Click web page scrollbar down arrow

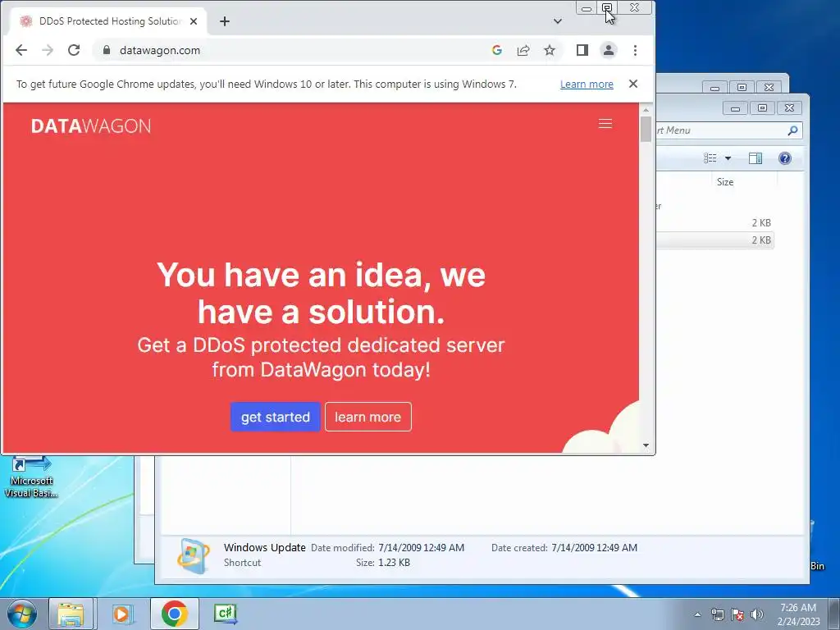(x=646, y=445)
